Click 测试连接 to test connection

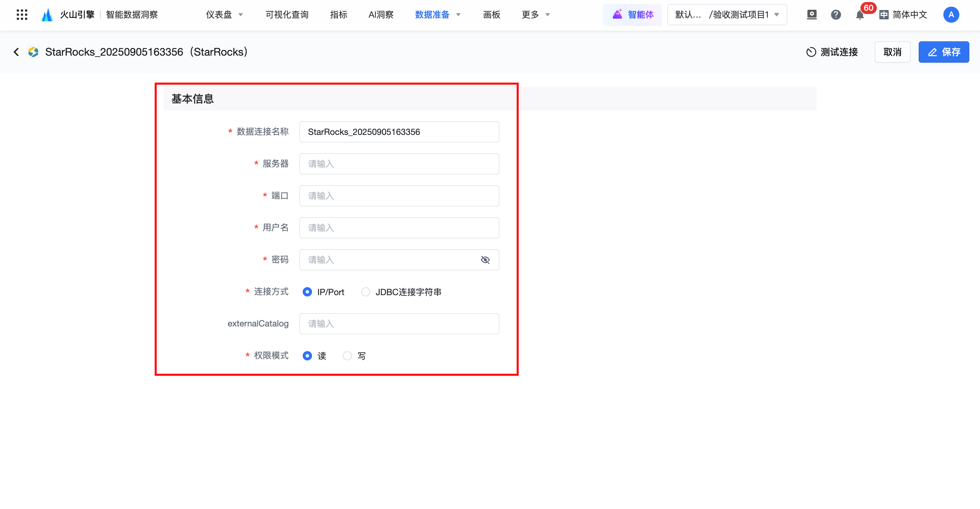tap(832, 52)
